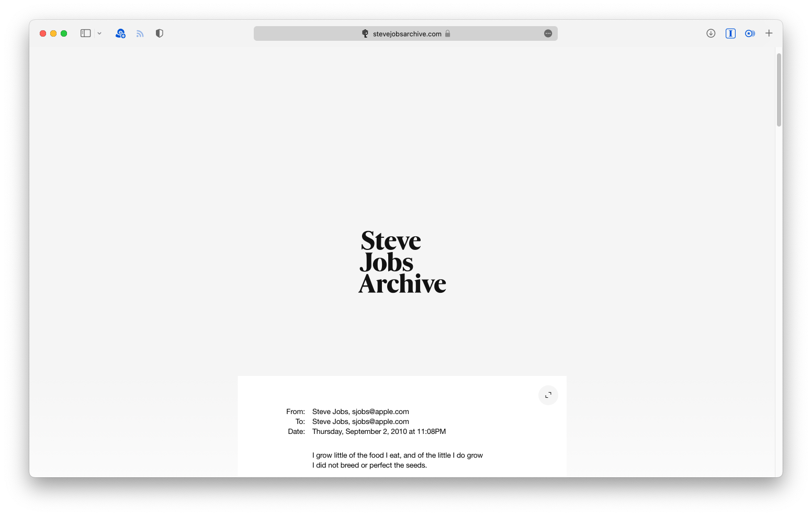812x516 pixels.
Task: Click the Steve Jobs Archive logo
Action: pos(402,262)
